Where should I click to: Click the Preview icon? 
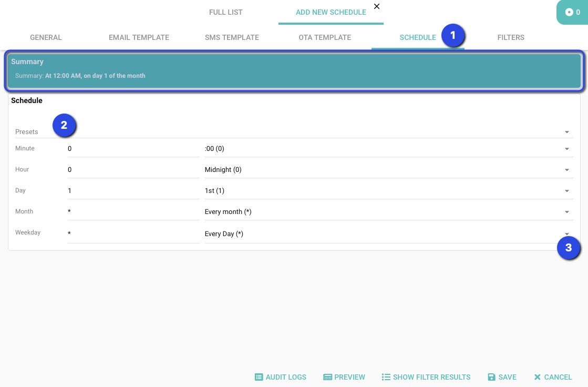pos(327,377)
